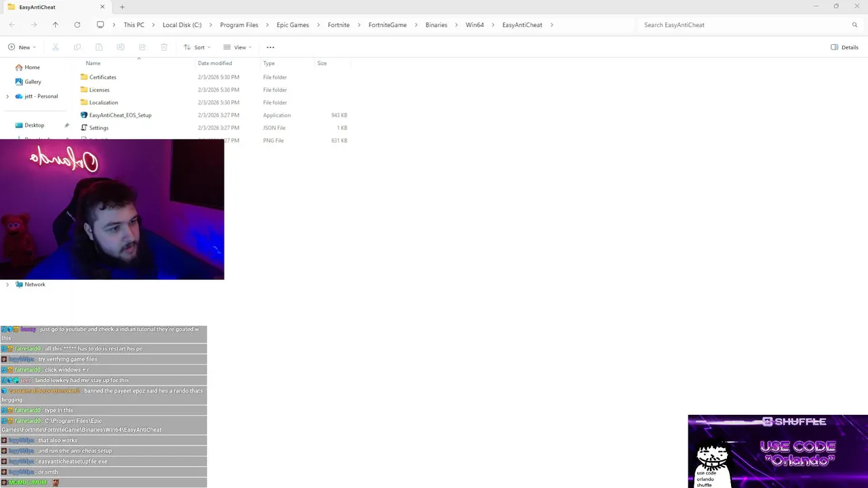Open the See more three-dots menu
The height and width of the screenshot is (488, 868).
pyautogui.click(x=271, y=47)
